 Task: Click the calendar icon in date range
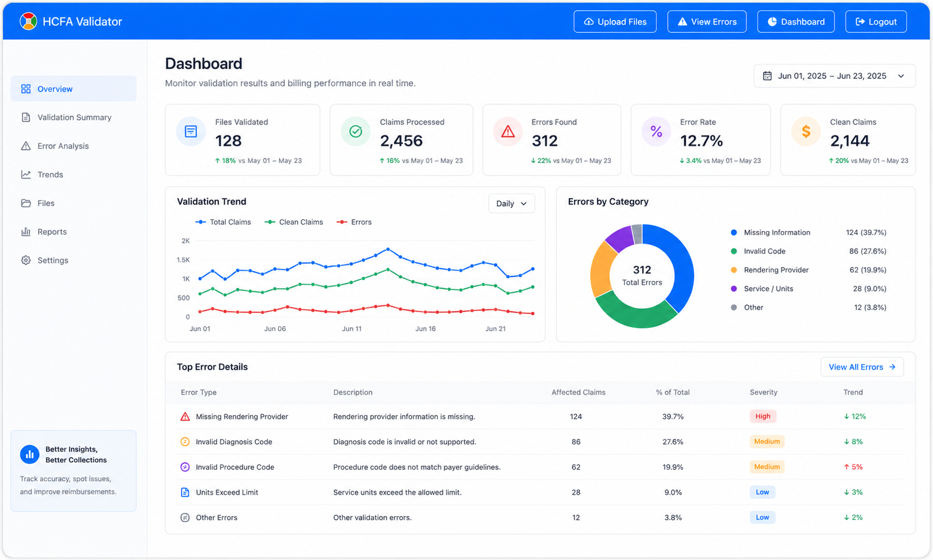click(x=767, y=76)
